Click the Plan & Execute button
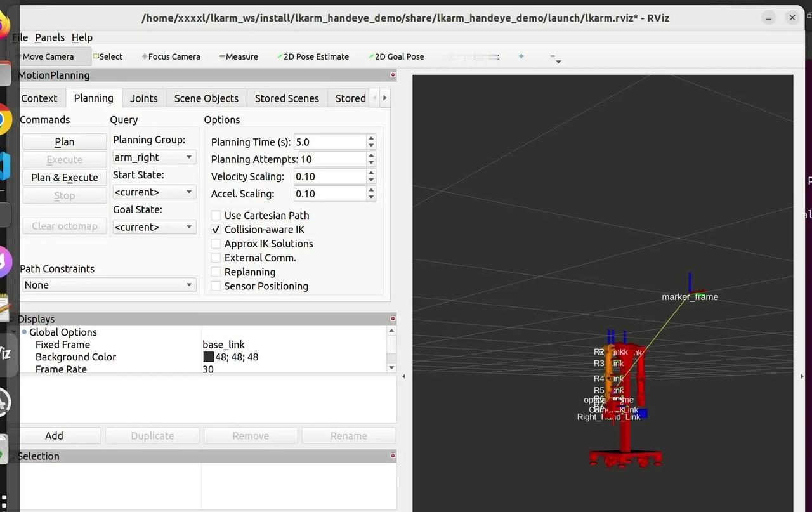Viewport: 812px width, 512px height. (x=64, y=178)
